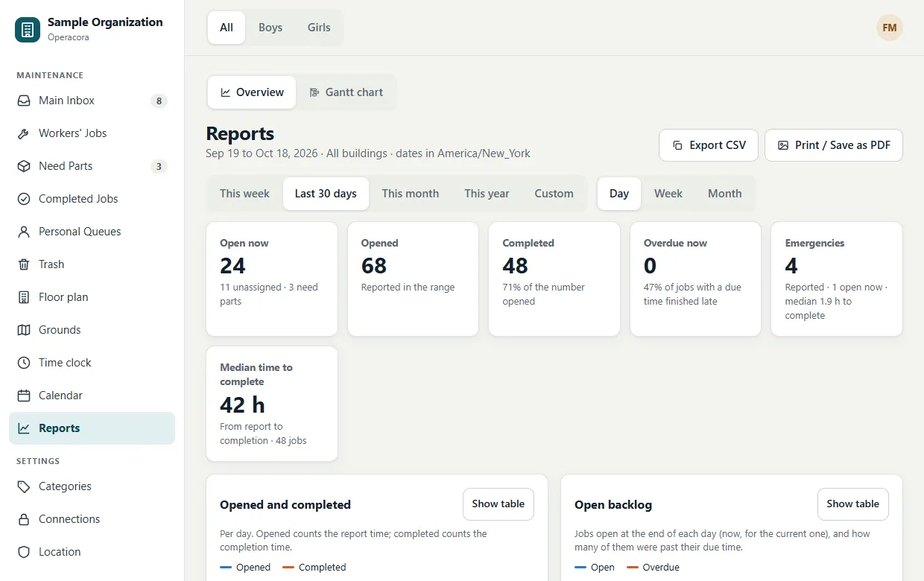Select the This week range
The image size is (924, 581).
[244, 194]
